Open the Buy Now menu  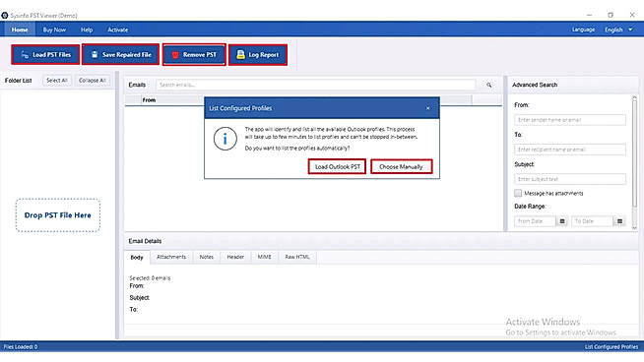[x=54, y=30]
